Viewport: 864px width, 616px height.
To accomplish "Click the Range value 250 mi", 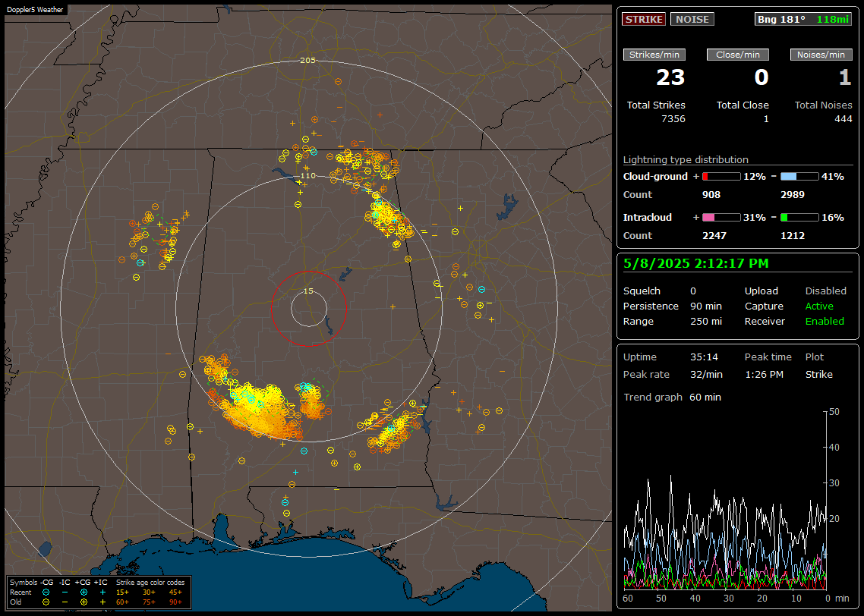I will (x=706, y=322).
